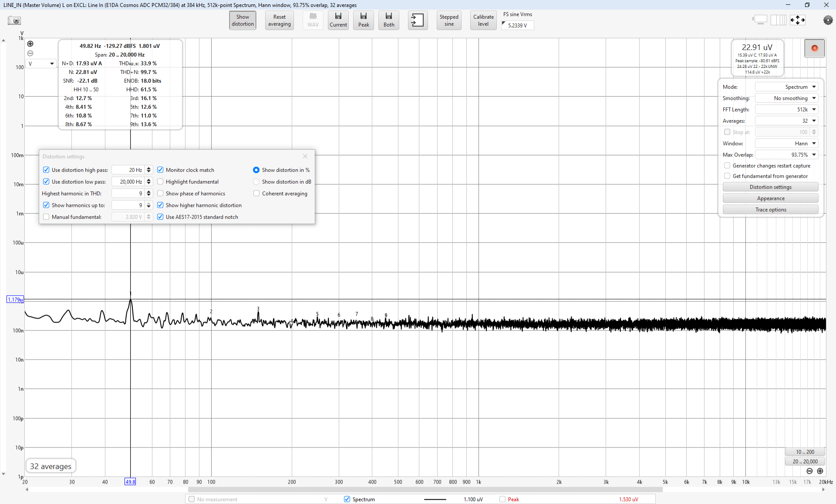Zoom out horizontal axis minus icon

pos(809,471)
